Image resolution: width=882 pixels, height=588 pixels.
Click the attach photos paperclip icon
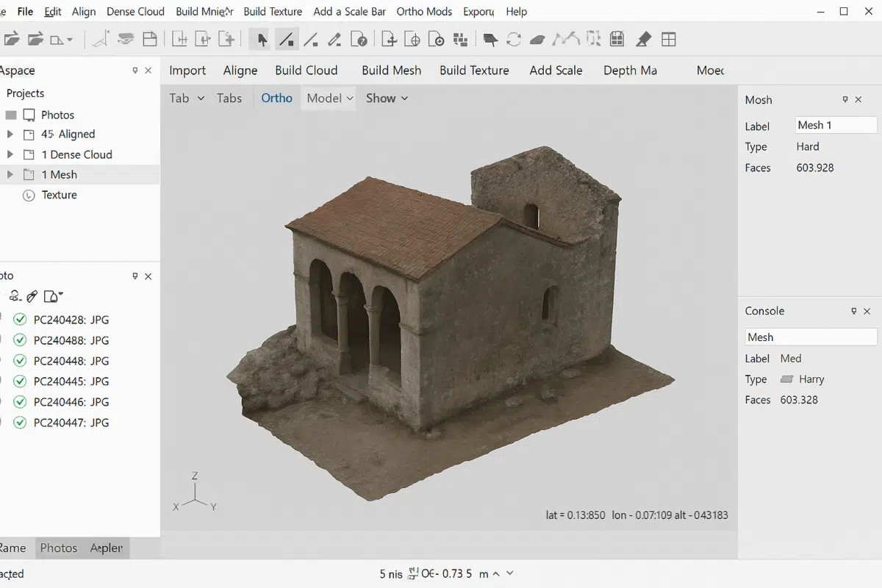32,295
